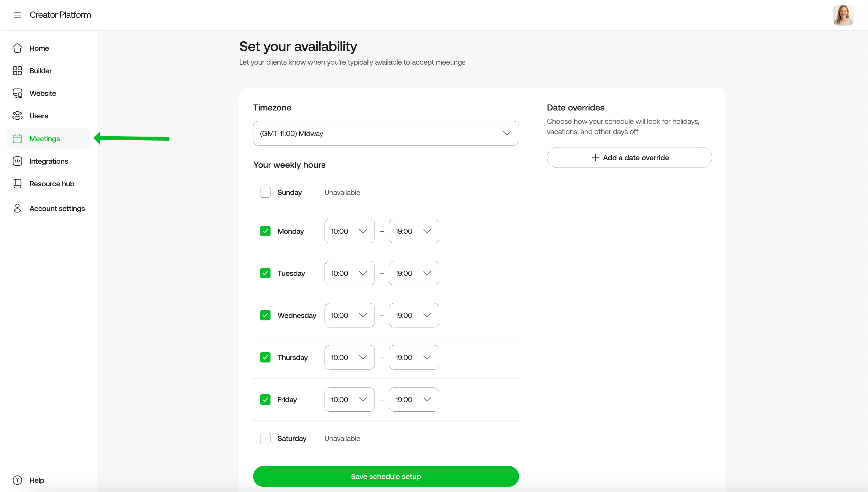Enable availability for Sunday
Viewport: 868px width, 492px height.
coord(265,192)
